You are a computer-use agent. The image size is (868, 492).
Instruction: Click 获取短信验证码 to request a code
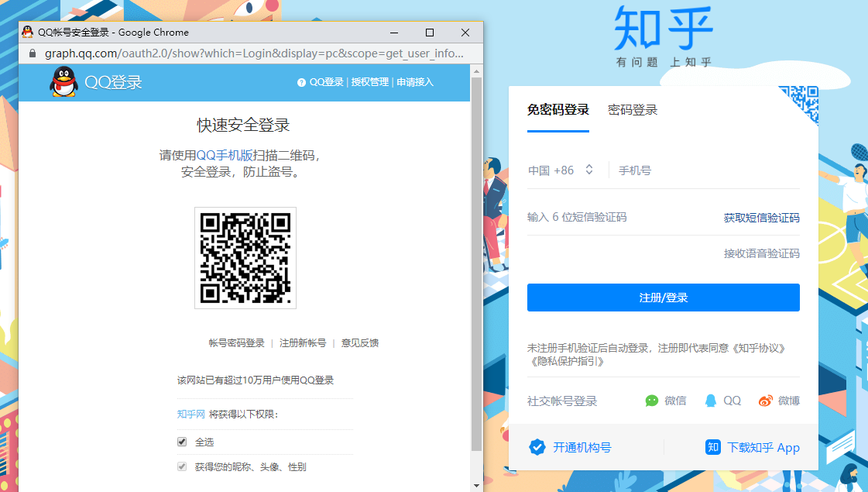pyautogui.click(x=763, y=218)
